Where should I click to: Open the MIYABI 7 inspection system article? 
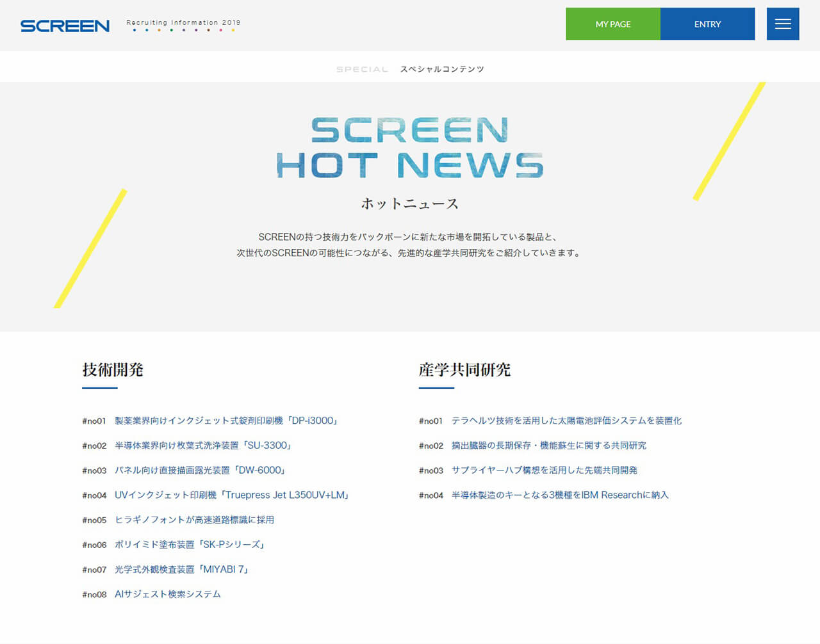point(181,570)
